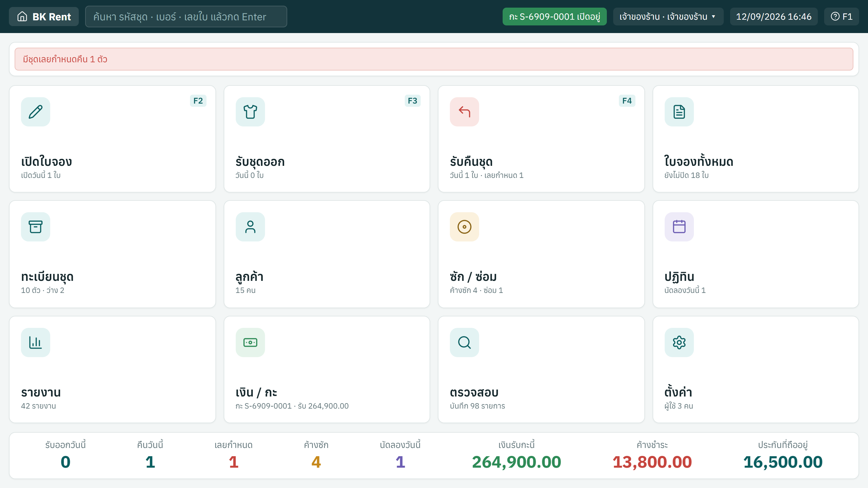Click the คืนวันนี้ stat value 1

point(150,462)
